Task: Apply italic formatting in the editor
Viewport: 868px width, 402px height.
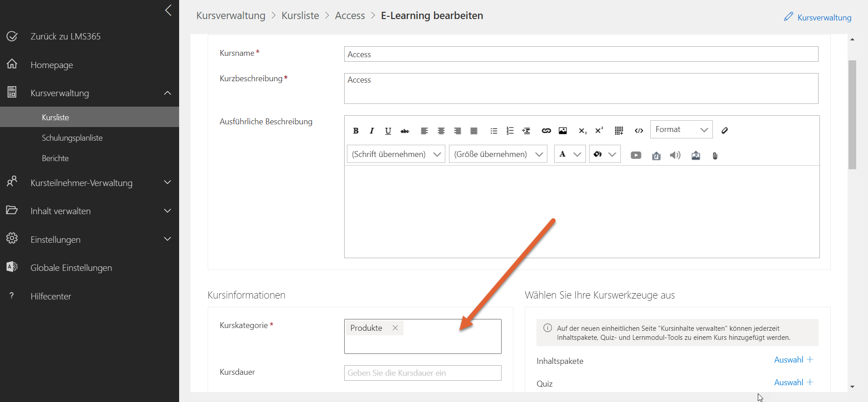Action: 372,131
